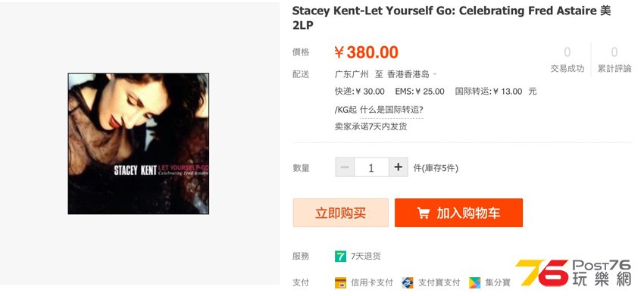Expand the delivery destination 香港香港岛 dropdown

pyautogui.click(x=412, y=75)
